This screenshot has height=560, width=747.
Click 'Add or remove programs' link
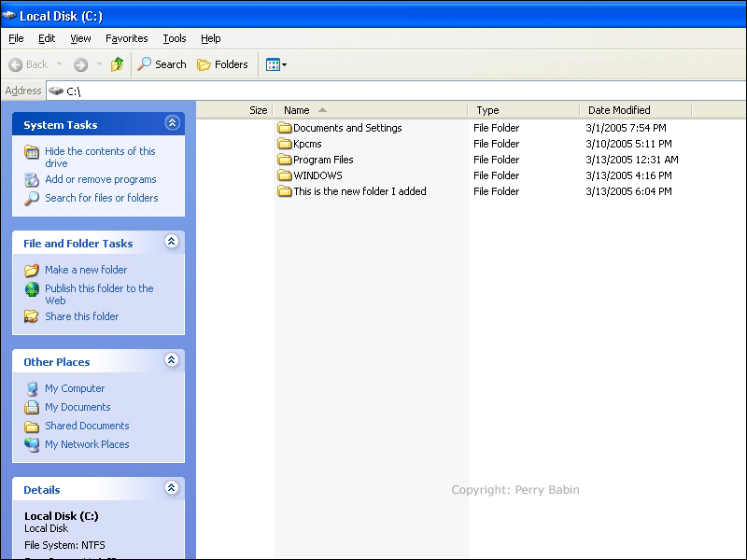coord(101,179)
